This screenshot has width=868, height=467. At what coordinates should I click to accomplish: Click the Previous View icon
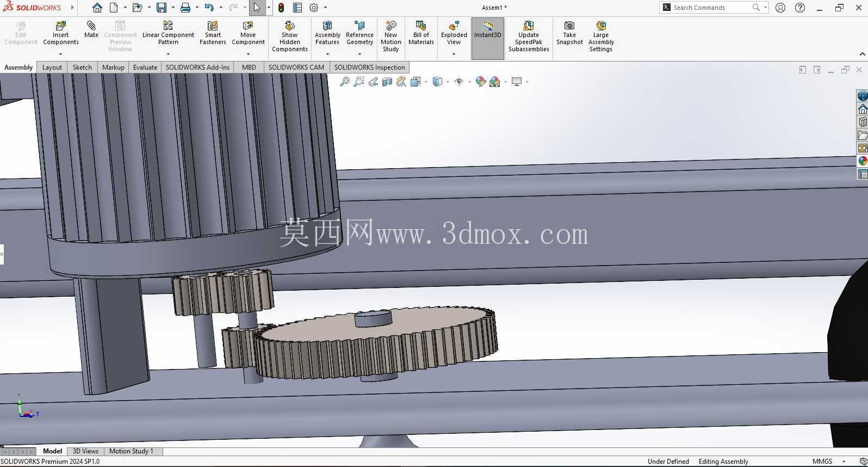373,82
